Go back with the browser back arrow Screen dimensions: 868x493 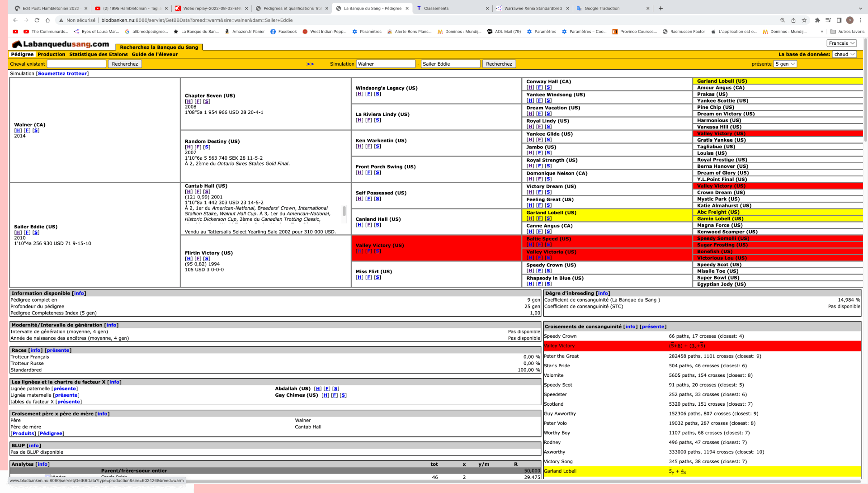tap(15, 20)
